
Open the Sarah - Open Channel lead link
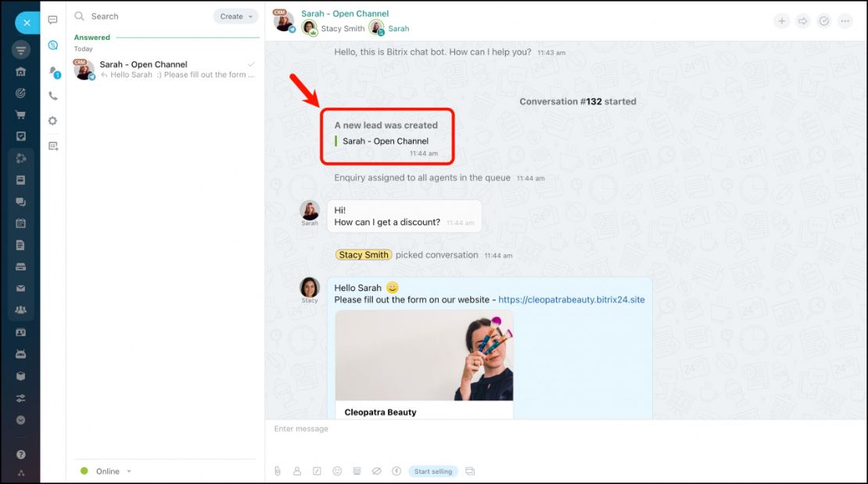point(386,142)
